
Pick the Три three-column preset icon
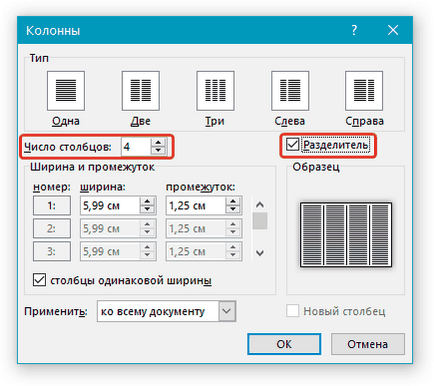pyautogui.click(x=215, y=91)
